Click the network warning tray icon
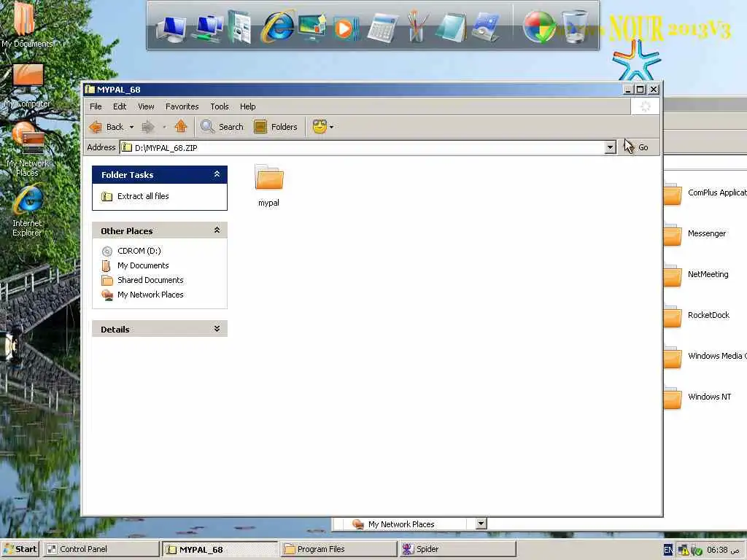The height and width of the screenshot is (560, 747). [x=683, y=551]
